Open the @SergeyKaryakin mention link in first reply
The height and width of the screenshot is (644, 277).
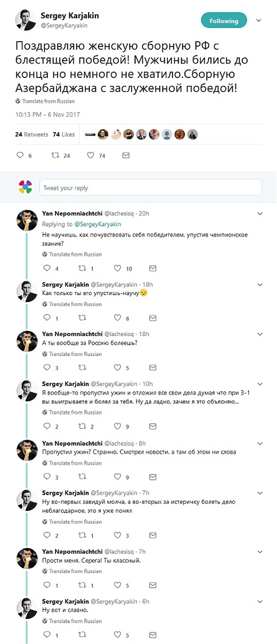point(98,224)
